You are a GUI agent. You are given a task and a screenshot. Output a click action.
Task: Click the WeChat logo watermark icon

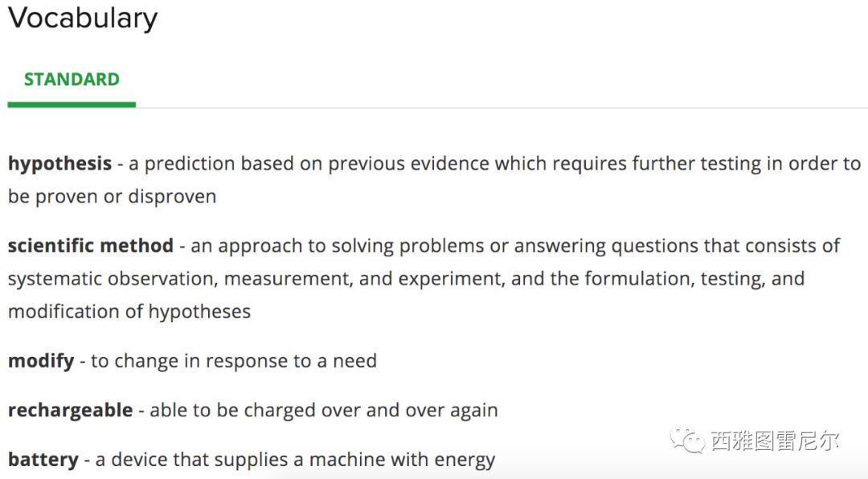point(687,439)
